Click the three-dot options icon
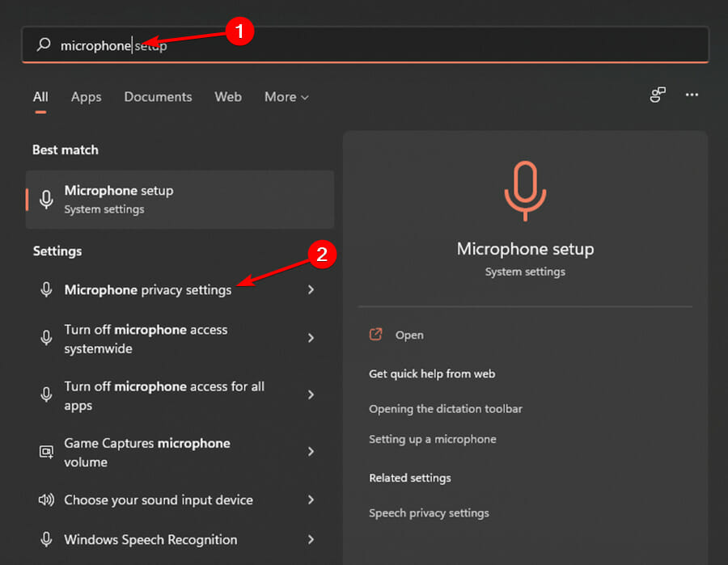This screenshot has width=728, height=565. [692, 95]
